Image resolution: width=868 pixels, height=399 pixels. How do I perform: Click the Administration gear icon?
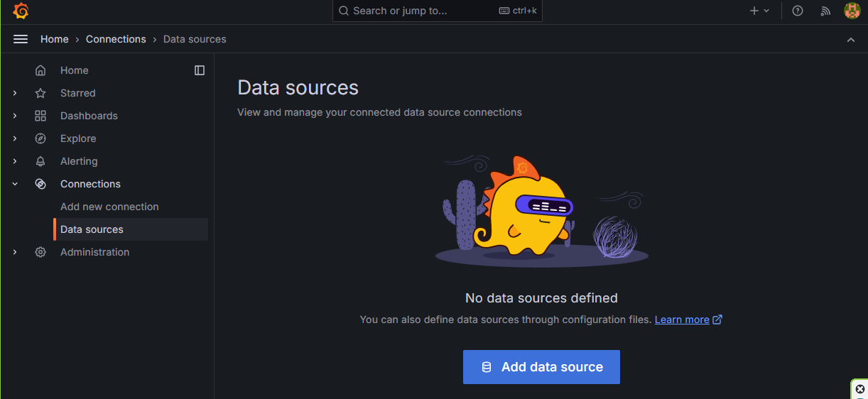tap(40, 252)
